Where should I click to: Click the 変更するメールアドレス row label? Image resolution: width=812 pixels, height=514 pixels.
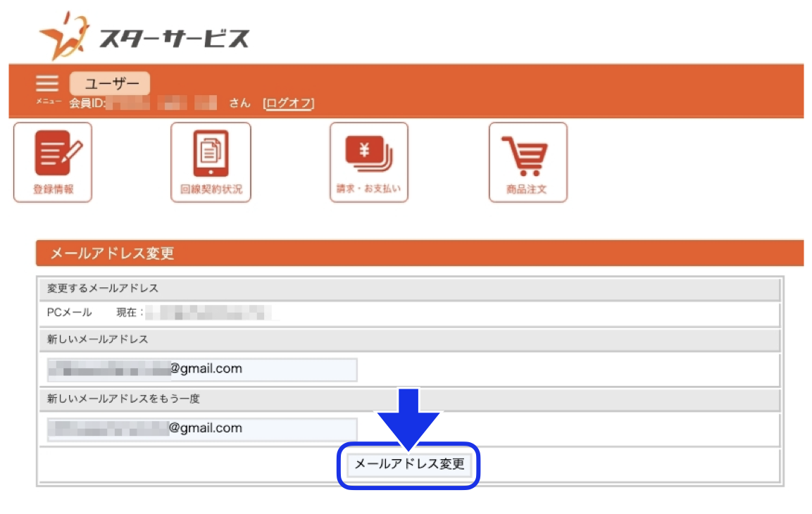click(103, 288)
